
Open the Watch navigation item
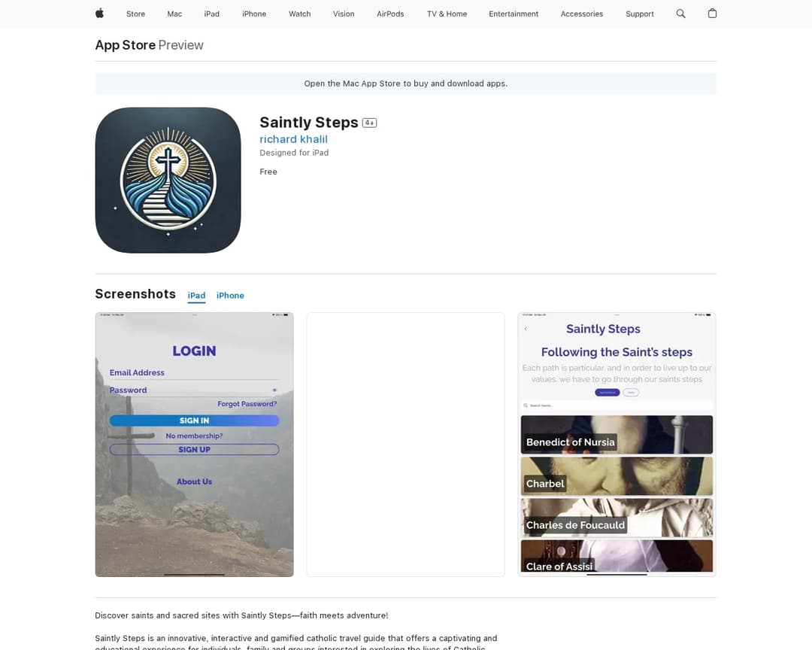tap(300, 14)
